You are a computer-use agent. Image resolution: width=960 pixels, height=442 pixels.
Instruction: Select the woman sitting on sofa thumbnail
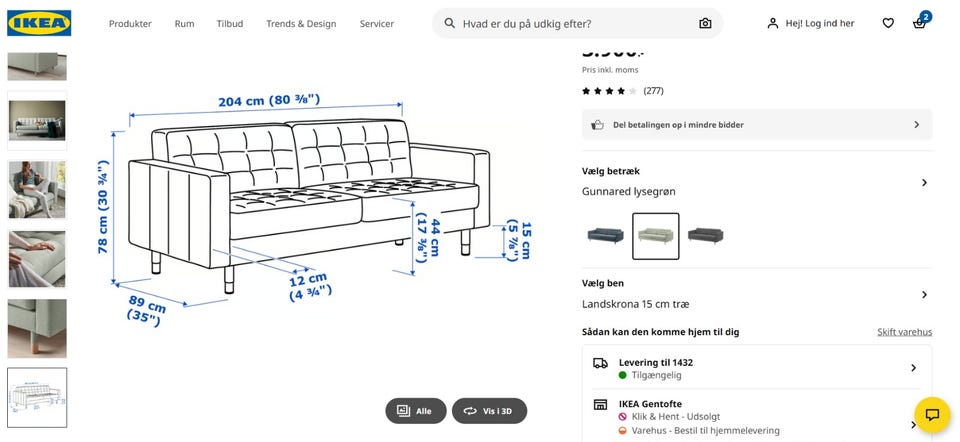(x=37, y=190)
